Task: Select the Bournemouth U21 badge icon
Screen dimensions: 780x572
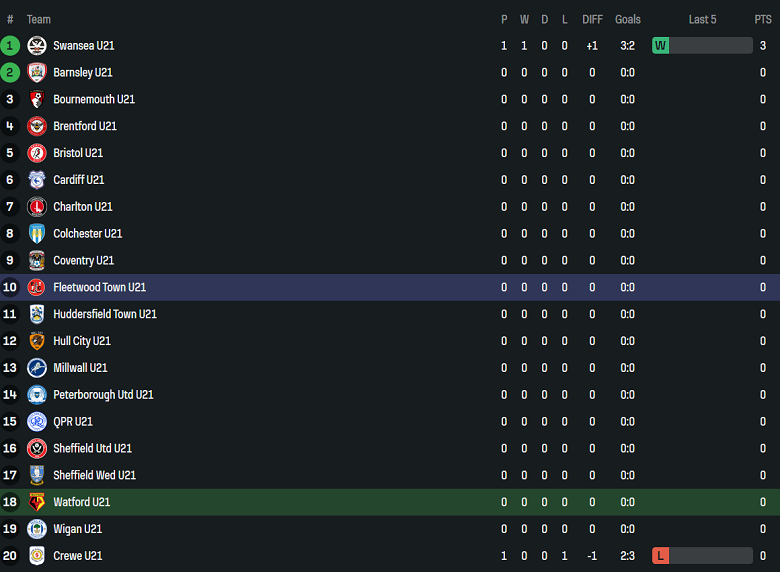Action: coord(37,100)
